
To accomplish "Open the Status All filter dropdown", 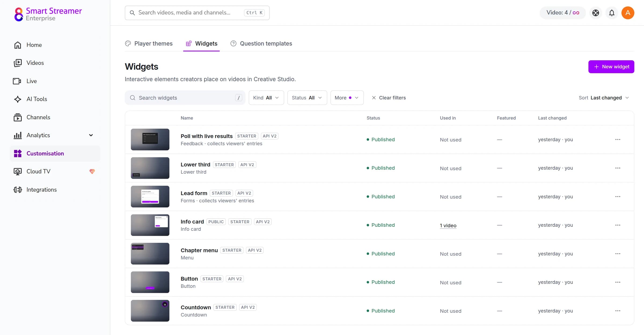I will coord(307,98).
